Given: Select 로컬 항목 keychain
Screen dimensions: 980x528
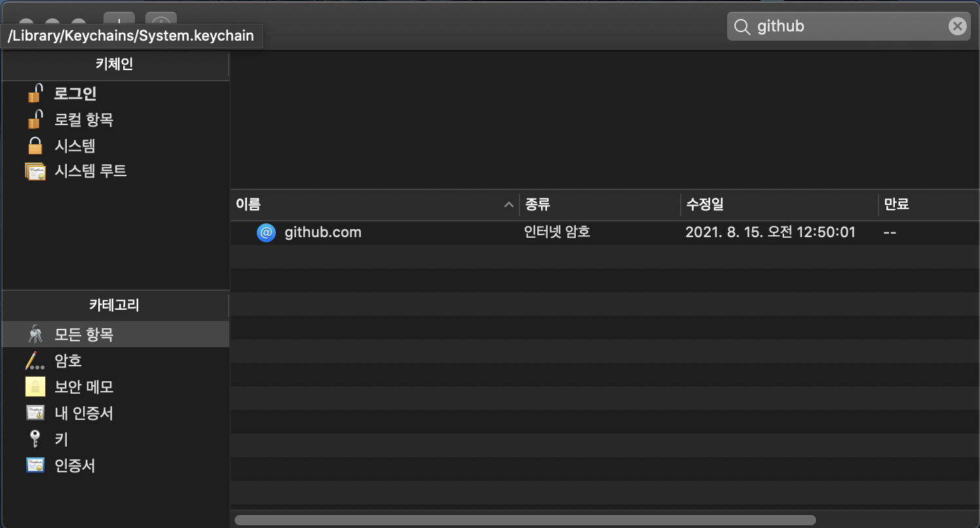Looking at the screenshot, I should pyautogui.click(x=84, y=120).
